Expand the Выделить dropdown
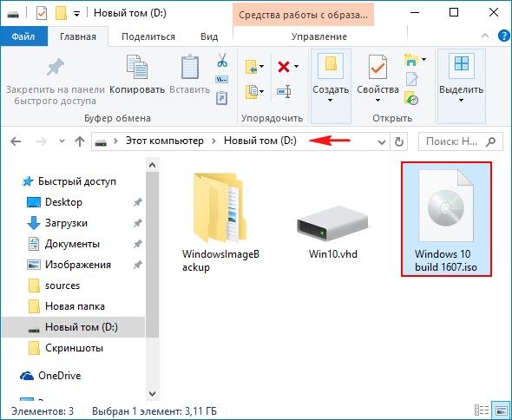This screenshot has height=420, width=512. tap(461, 101)
